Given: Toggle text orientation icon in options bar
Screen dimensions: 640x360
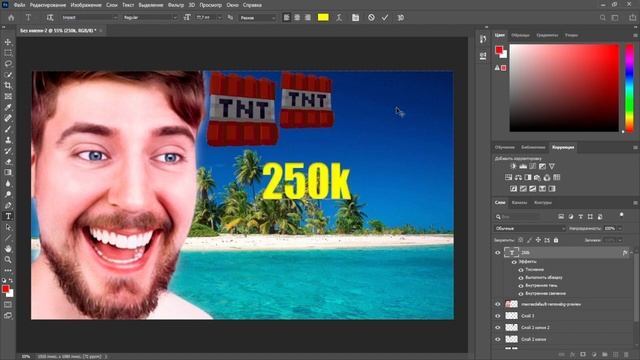Looking at the screenshot, I should [50, 18].
